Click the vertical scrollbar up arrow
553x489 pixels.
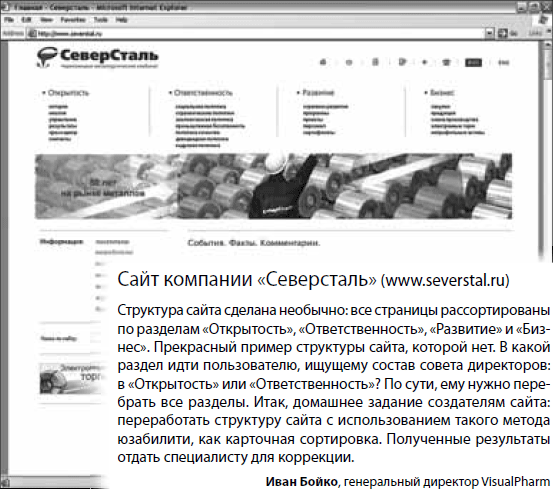click(x=548, y=45)
